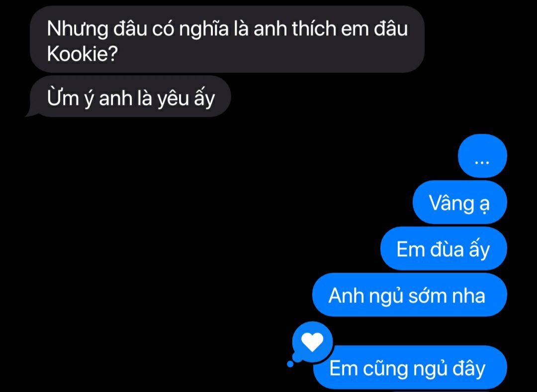Select the 'Em cũng ngủ đây' message bubble
This screenshot has width=537, height=392.
[410, 368]
